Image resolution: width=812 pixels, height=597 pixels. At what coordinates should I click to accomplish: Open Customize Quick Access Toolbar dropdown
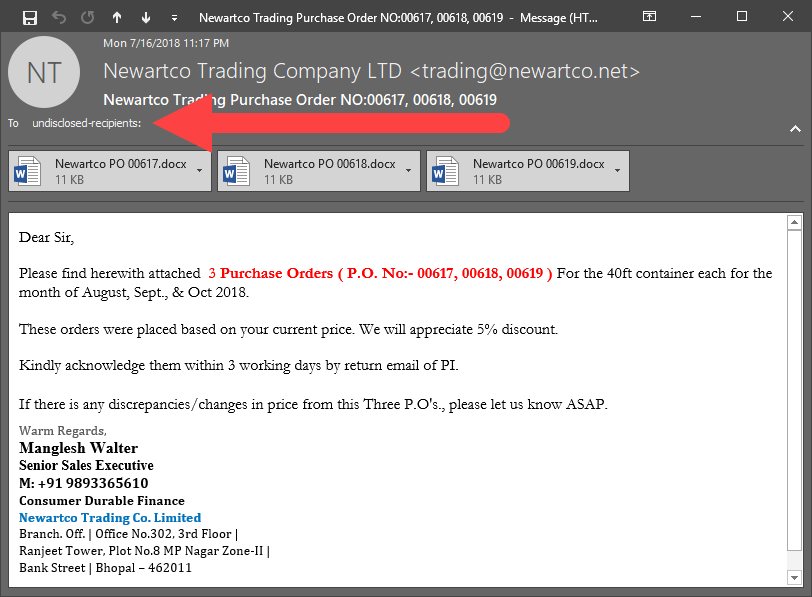pyautogui.click(x=175, y=18)
